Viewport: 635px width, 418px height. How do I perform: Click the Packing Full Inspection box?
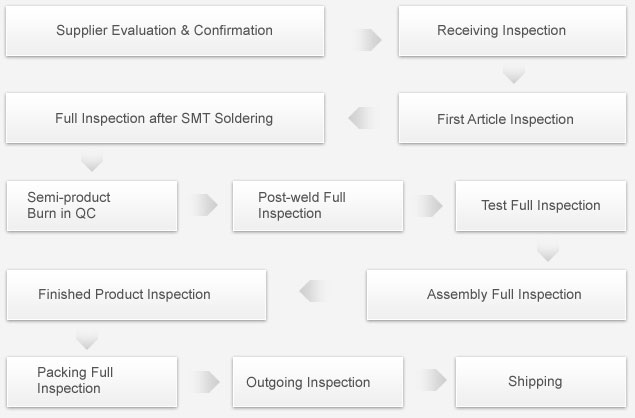coord(92,382)
